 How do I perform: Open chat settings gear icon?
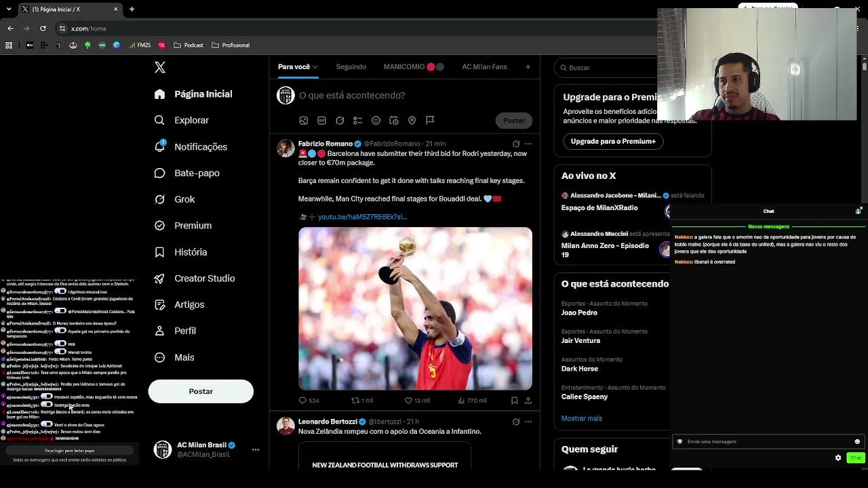click(x=838, y=458)
